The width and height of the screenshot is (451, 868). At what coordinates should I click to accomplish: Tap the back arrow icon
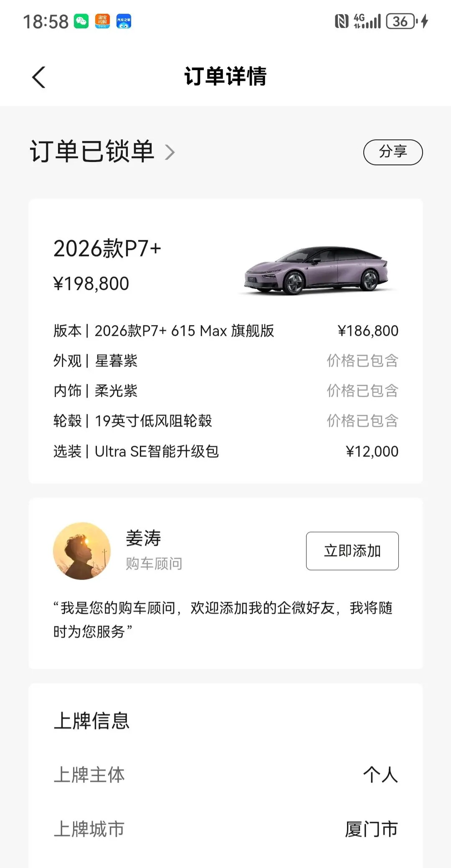click(39, 77)
